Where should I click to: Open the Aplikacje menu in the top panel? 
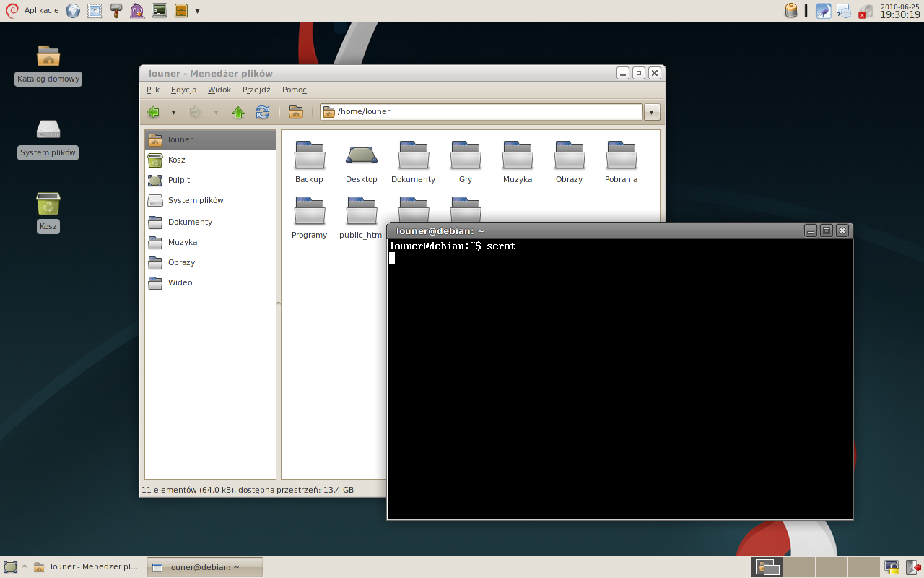tap(32, 11)
